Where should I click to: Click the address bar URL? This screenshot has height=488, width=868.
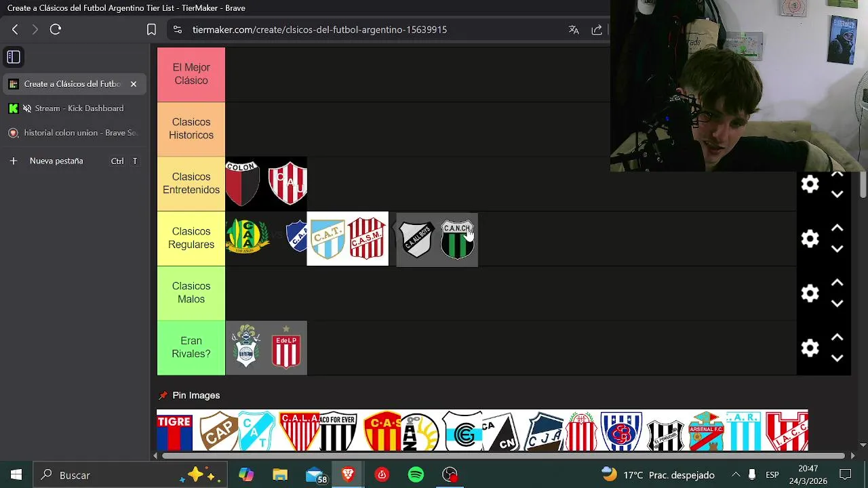pos(319,30)
